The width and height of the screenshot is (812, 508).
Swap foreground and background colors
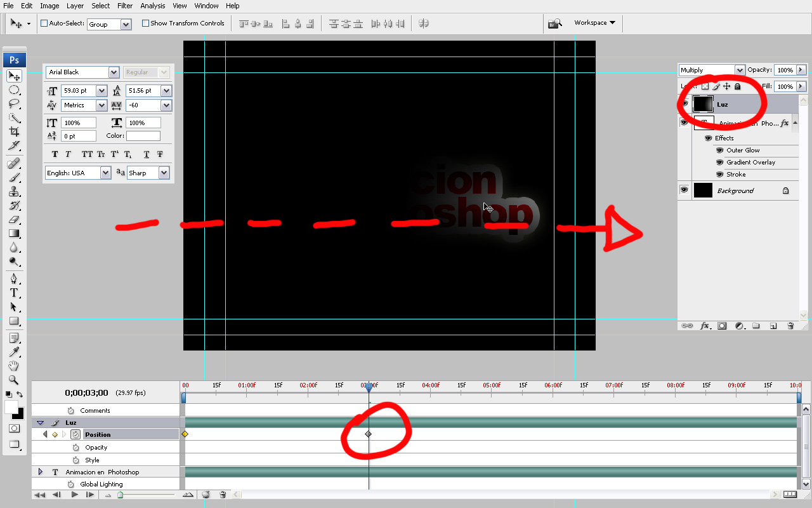[20, 394]
